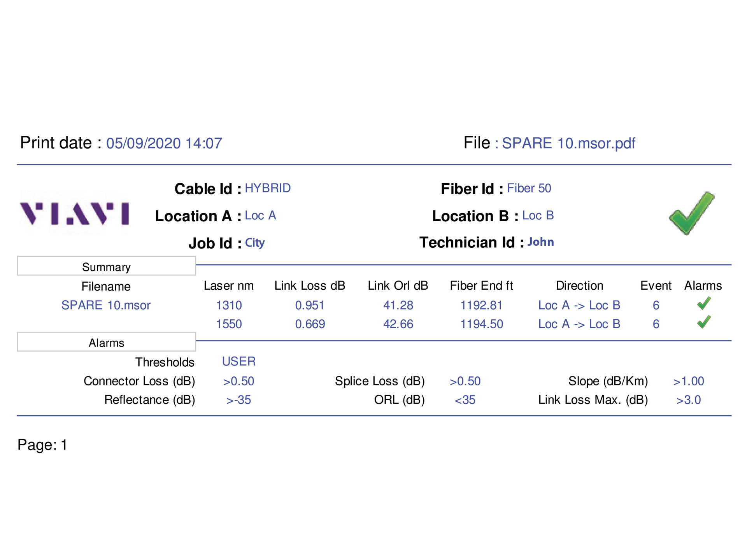Click the 1310 laser wavelength value
This screenshot has width=747, height=560.
click(x=229, y=305)
